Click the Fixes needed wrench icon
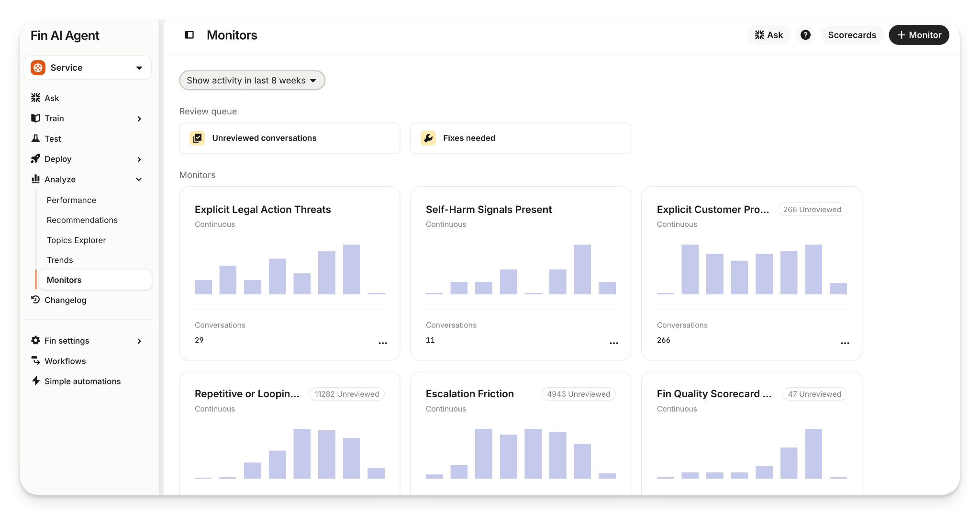This screenshot has width=980, height=515. click(428, 138)
